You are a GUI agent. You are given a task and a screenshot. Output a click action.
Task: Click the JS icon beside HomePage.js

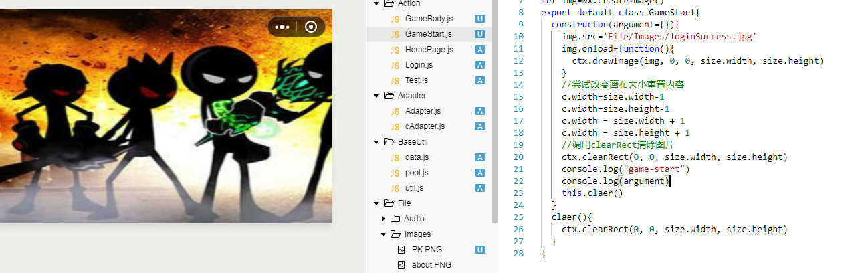coord(395,50)
